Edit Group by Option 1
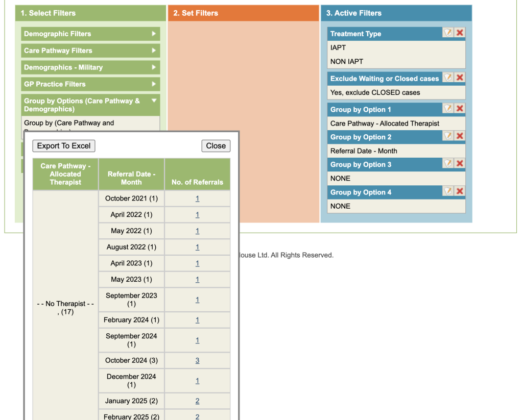 click(448, 109)
